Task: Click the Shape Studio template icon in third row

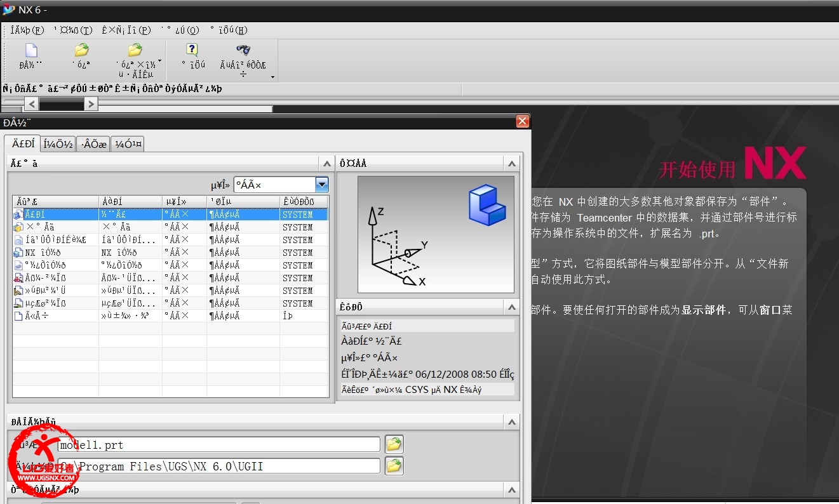Action: [18, 240]
